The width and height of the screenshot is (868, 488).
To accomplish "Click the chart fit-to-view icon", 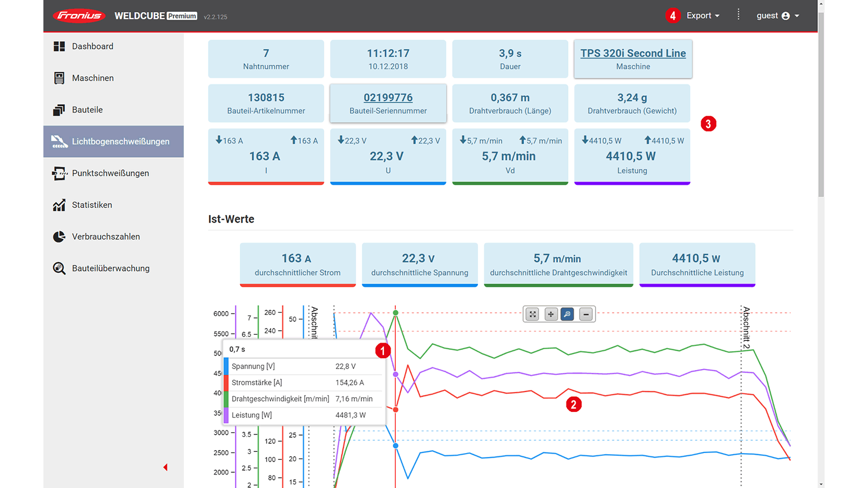I will coord(533,314).
